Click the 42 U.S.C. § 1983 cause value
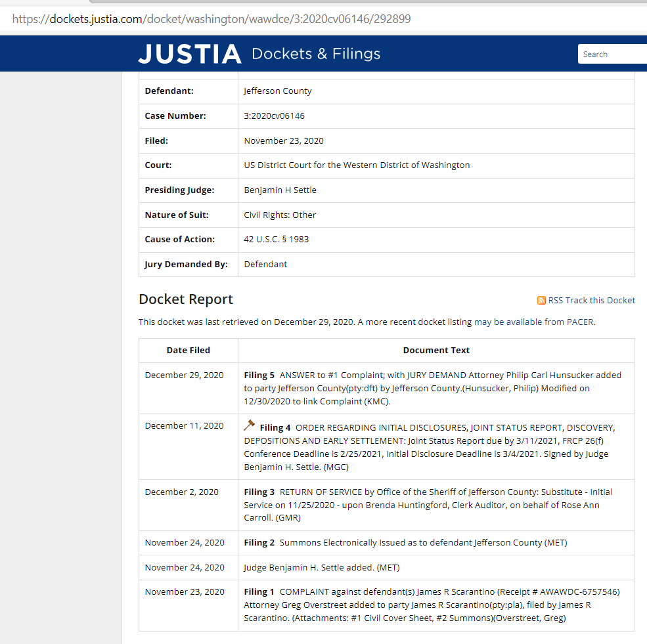647x644 pixels. (x=276, y=240)
